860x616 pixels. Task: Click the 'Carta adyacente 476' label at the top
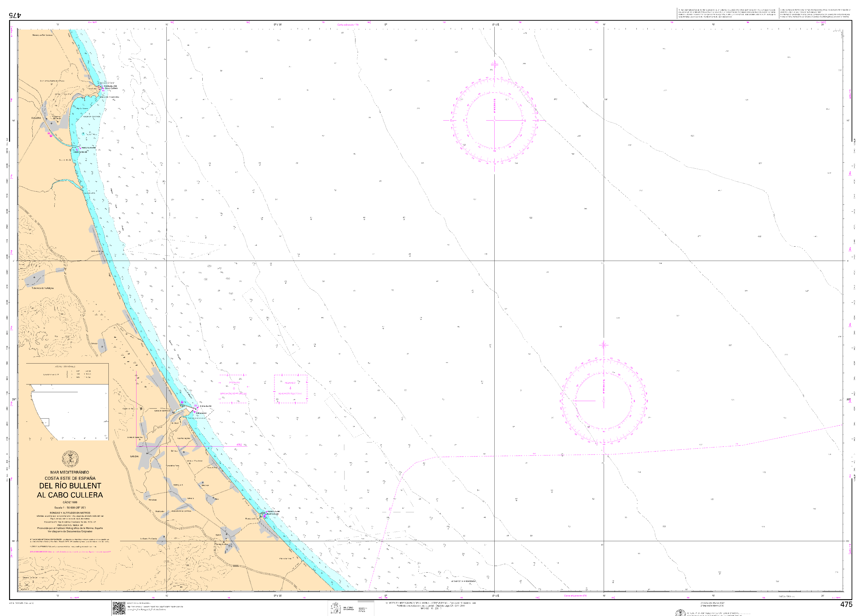[x=348, y=25]
